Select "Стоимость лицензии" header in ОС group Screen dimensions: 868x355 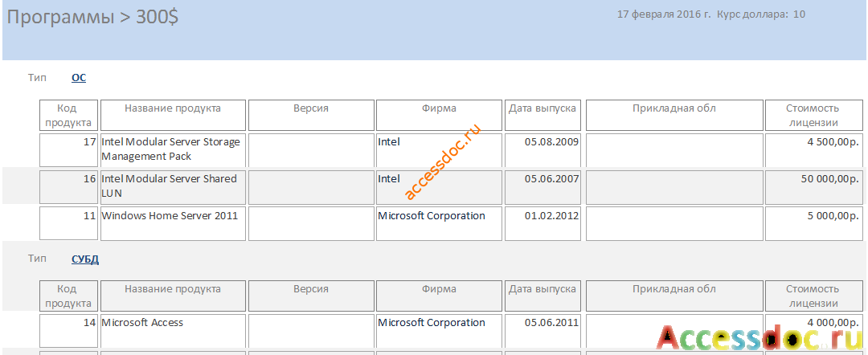[x=813, y=115]
